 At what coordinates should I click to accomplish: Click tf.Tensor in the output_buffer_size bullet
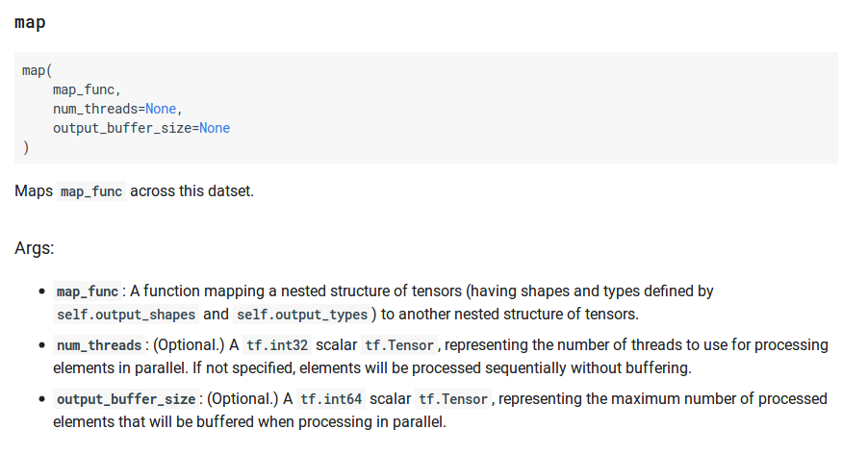point(454,399)
